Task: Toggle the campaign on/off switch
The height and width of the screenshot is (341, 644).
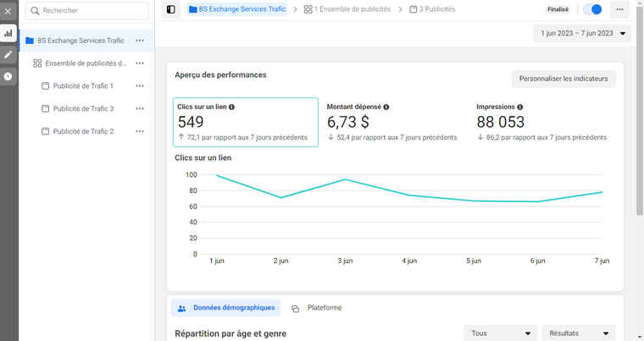Action: coord(592,9)
